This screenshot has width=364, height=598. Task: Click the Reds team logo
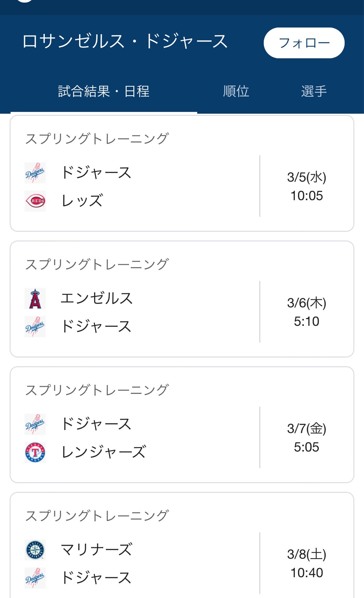point(35,201)
